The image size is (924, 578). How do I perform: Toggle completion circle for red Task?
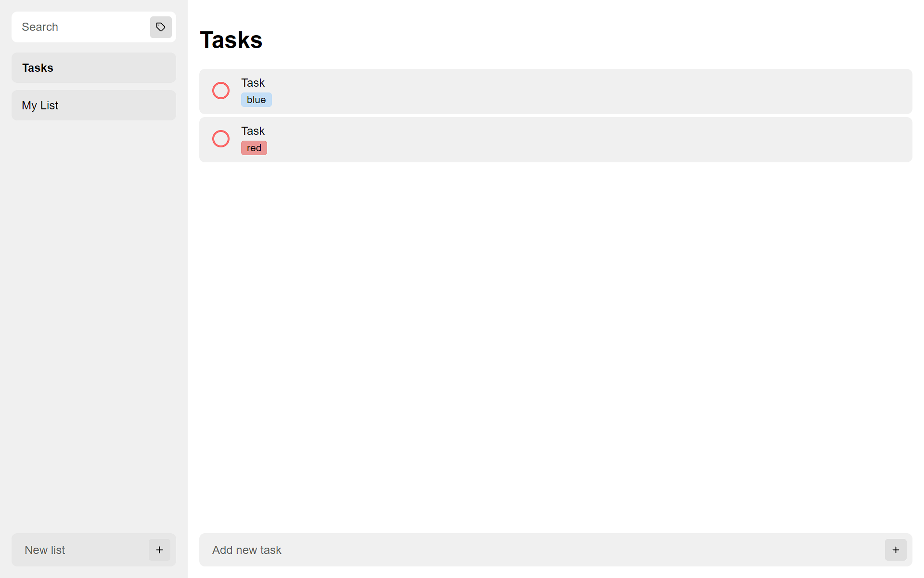[220, 139]
